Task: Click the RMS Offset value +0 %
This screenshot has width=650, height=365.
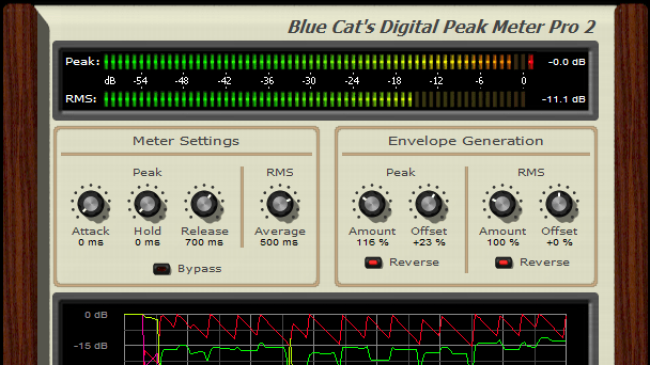Action: tap(559, 242)
